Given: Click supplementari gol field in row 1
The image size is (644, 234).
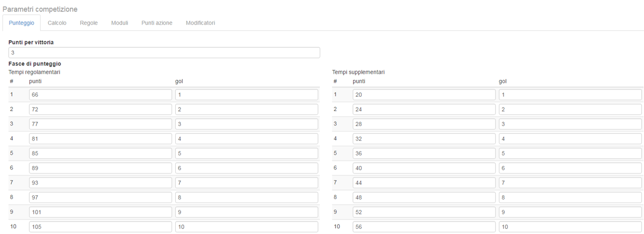Looking at the screenshot, I should pyautogui.click(x=570, y=95).
